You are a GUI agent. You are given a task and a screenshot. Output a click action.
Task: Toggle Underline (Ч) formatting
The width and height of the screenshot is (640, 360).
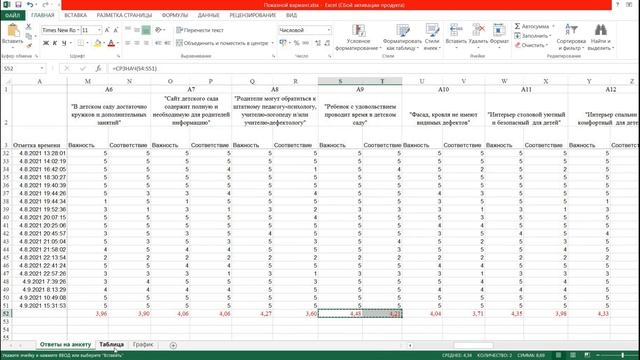[64, 43]
